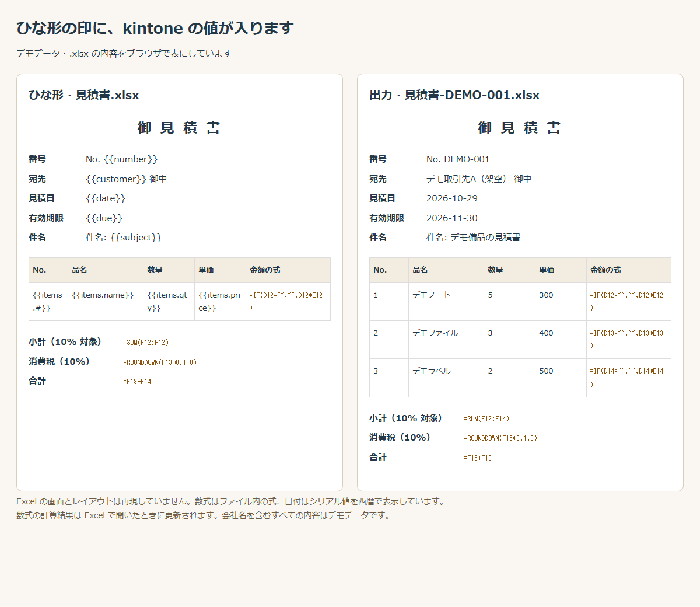The width and height of the screenshot is (700, 607).
Task: Select the formula =ROUNDDOWN(F13*0.1,0)
Action: coord(160,362)
